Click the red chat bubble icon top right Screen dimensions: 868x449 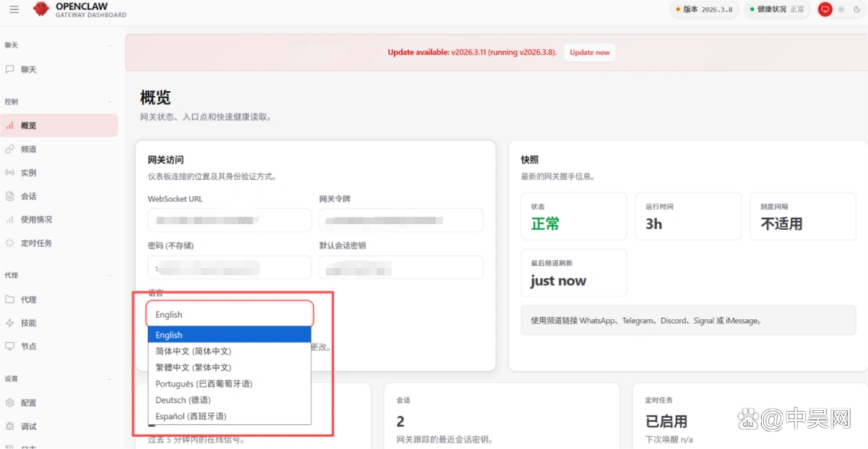(825, 9)
